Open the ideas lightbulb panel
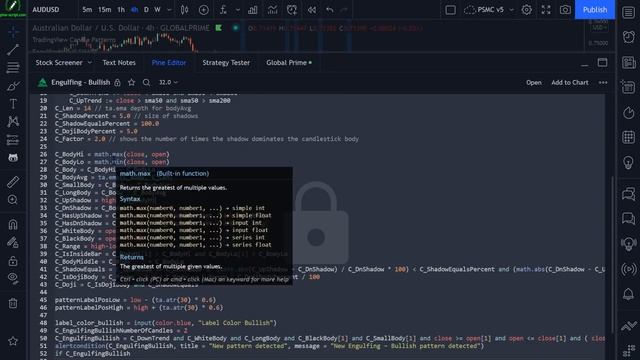Screen dimensions: 640x360 [x=629, y=162]
